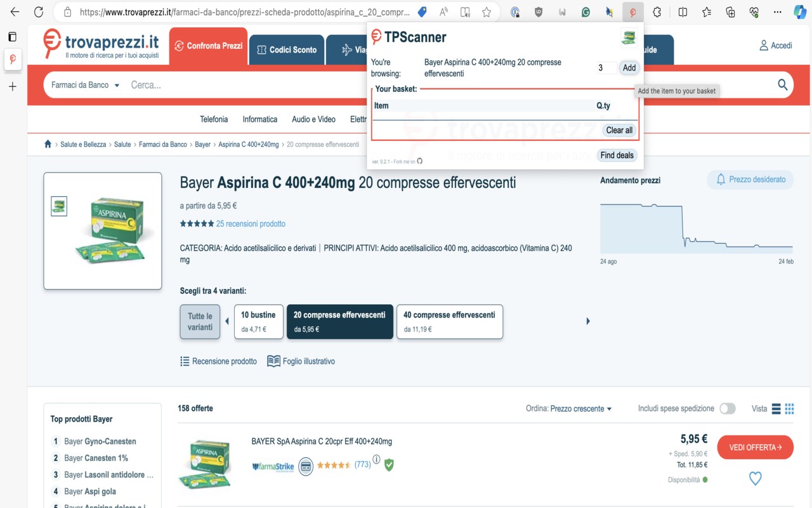Viewport: 812px width, 508px height.
Task: Toggle split screen view
Action: (683, 12)
